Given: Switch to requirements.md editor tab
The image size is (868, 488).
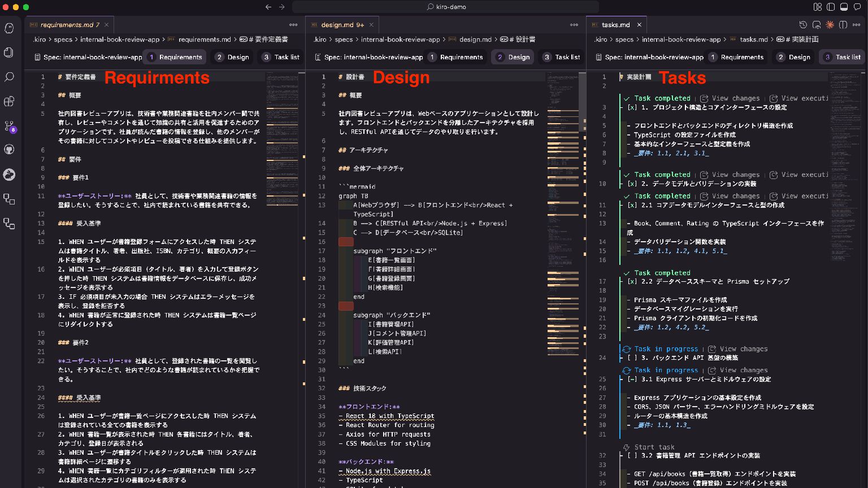Looking at the screenshot, I should [x=69, y=25].
